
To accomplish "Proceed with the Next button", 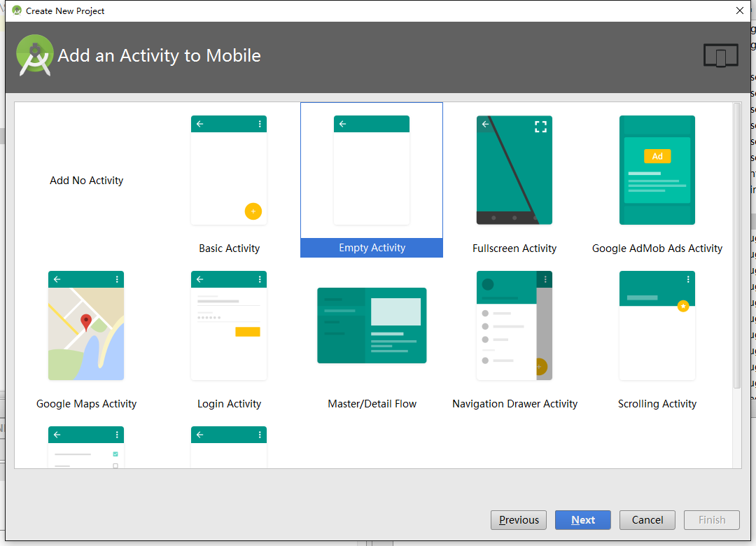I will tap(582, 520).
